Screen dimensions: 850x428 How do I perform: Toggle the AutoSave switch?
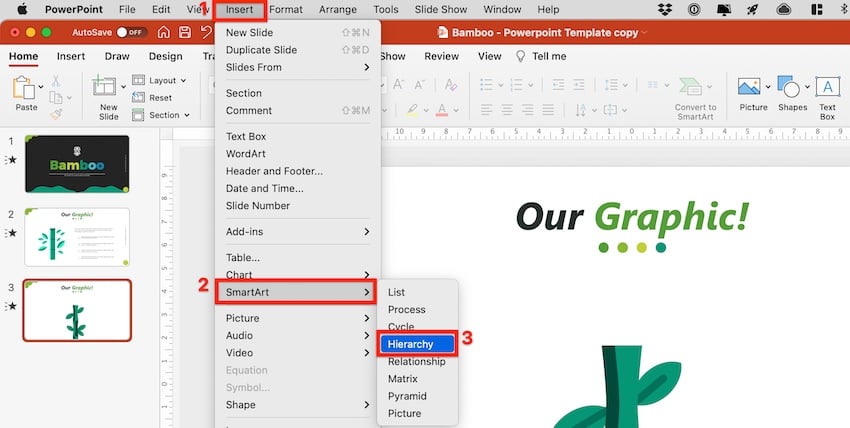[x=133, y=32]
